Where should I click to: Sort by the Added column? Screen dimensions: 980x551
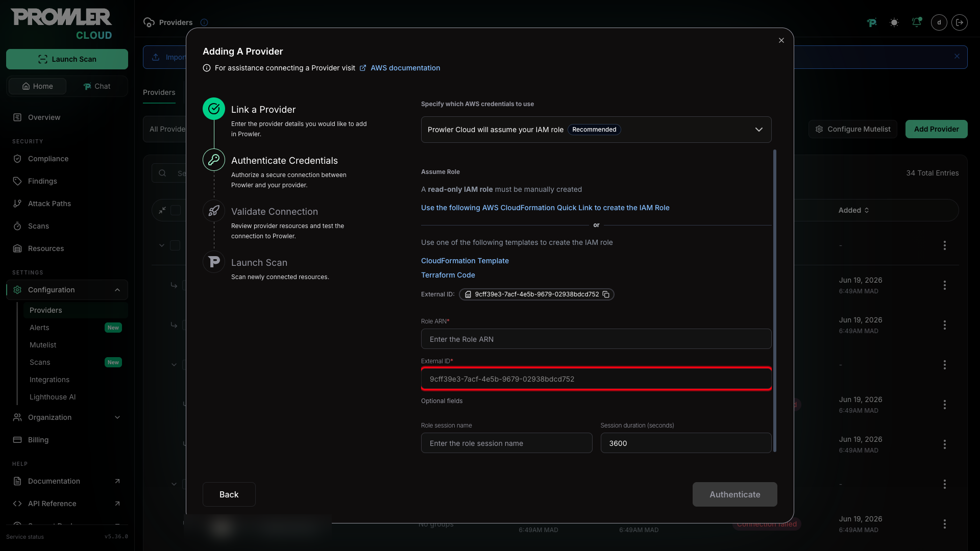(853, 210)
